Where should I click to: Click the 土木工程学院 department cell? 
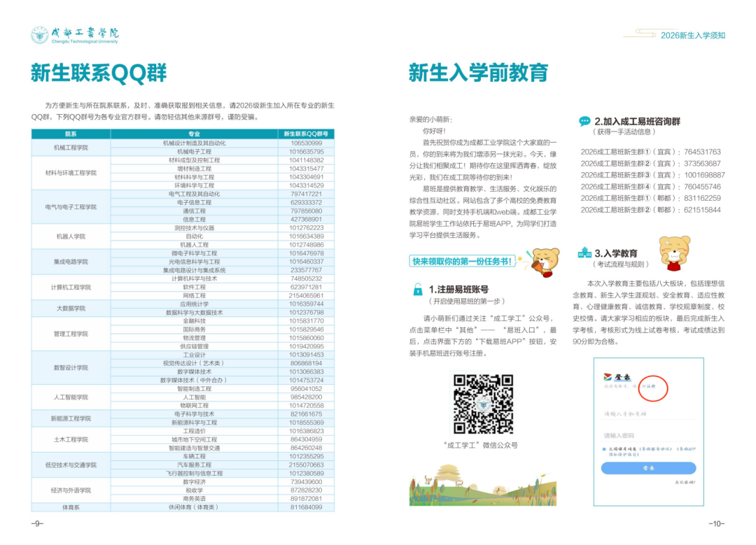[71, 439]
